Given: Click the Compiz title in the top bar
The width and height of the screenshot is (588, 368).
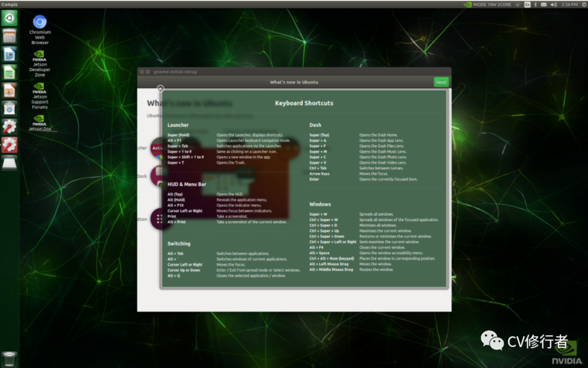Looking at the screenshot, I should pyautogui.click(x=9, y=4).
